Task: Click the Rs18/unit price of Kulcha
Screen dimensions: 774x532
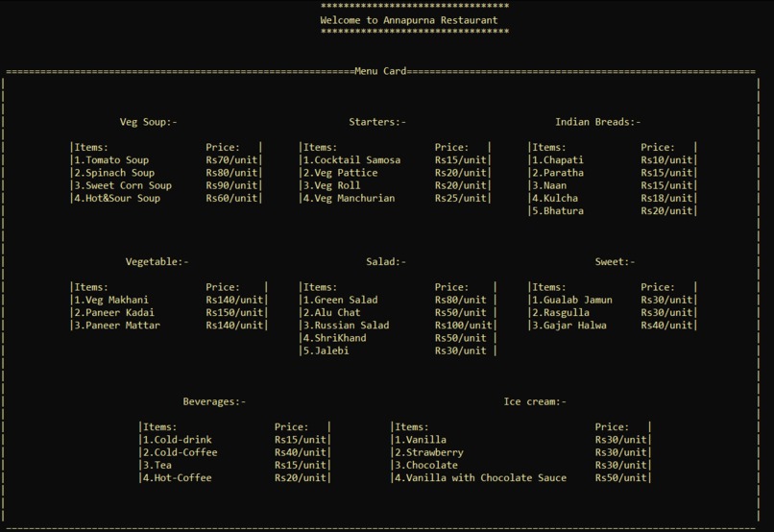Action: 666,199
